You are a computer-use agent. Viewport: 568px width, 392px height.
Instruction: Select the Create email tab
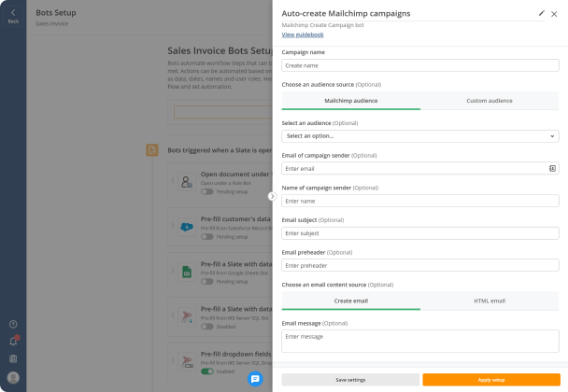click(x=351, y=301)
